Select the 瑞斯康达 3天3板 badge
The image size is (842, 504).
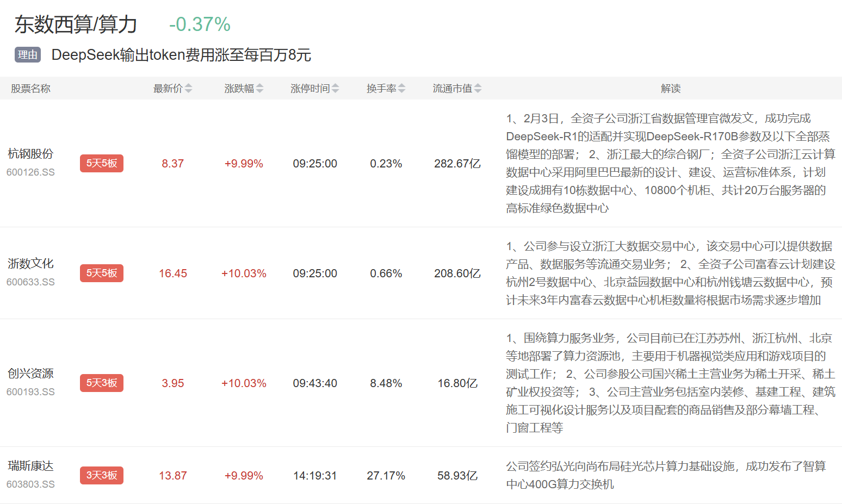coord(102,475)
